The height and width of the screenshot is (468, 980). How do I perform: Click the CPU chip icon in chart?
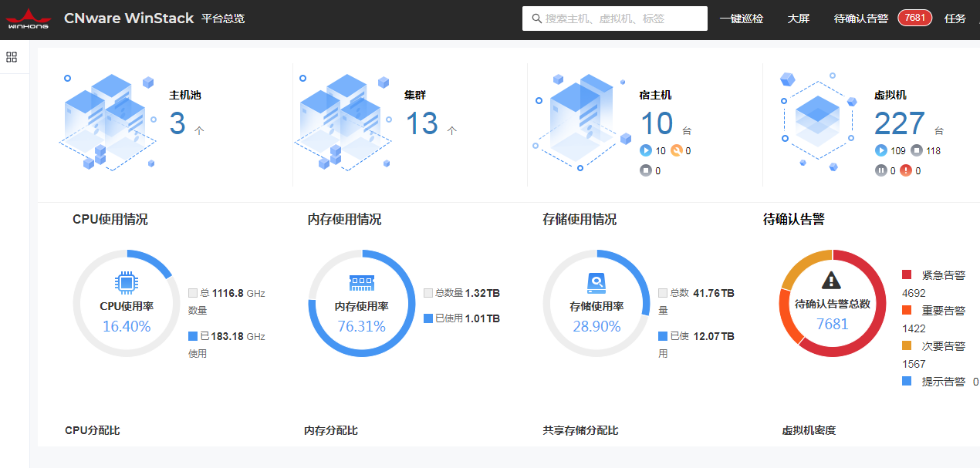127,283
